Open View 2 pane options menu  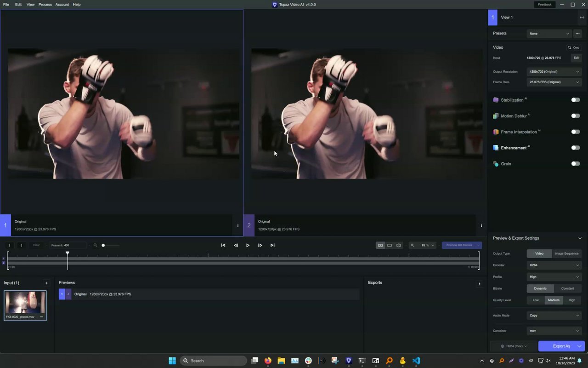tap(481, 225)
